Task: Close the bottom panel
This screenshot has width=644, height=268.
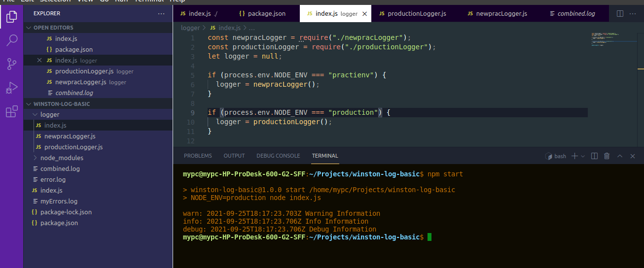Action: point(633,156)
